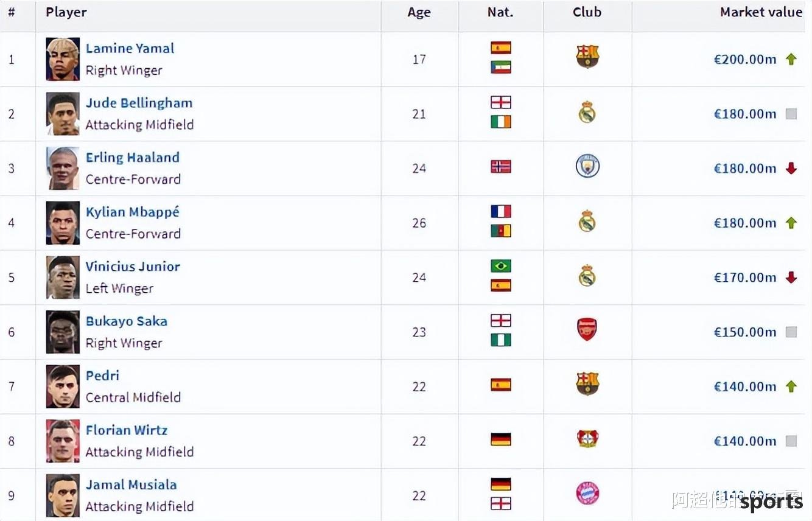Click Florian Wirtz's portrait thumbnail
The width and height of the screenshot is (812, 521).
[63, 441]
